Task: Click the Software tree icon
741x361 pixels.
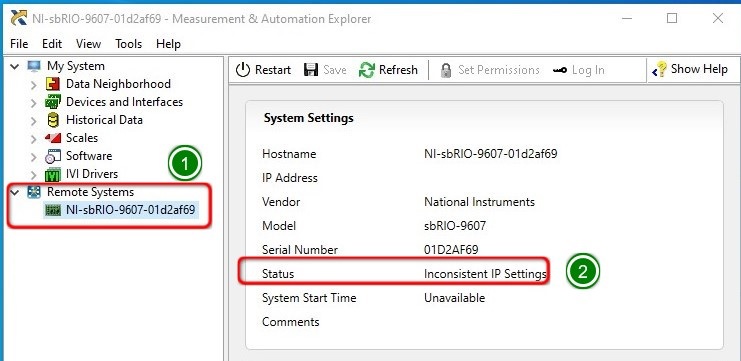Action: [53, 156]
